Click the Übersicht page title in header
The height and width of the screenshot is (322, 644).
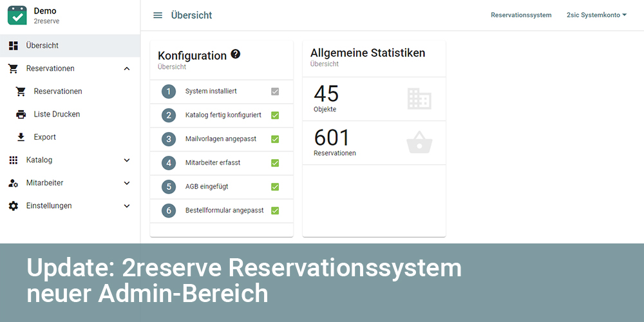point(192,15)
